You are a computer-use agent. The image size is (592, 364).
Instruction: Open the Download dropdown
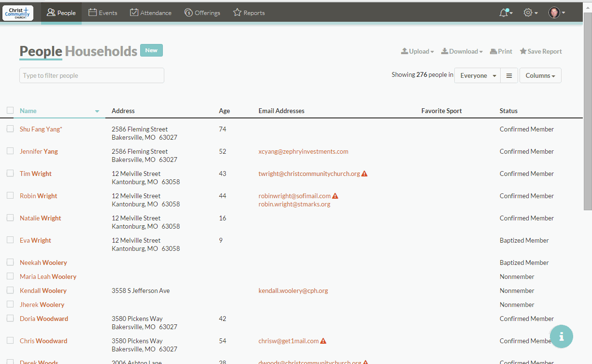461,51
